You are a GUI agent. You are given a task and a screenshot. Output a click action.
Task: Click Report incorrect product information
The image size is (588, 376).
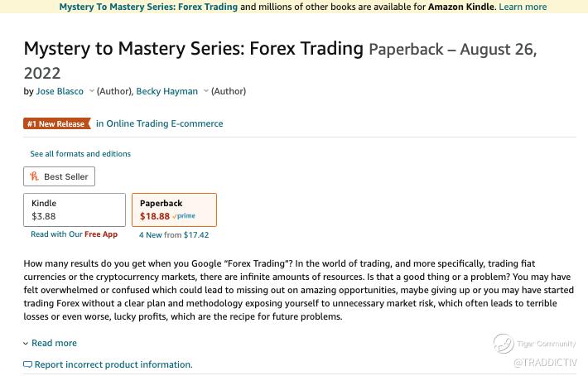pyautogui.click(x=113, y=364)
